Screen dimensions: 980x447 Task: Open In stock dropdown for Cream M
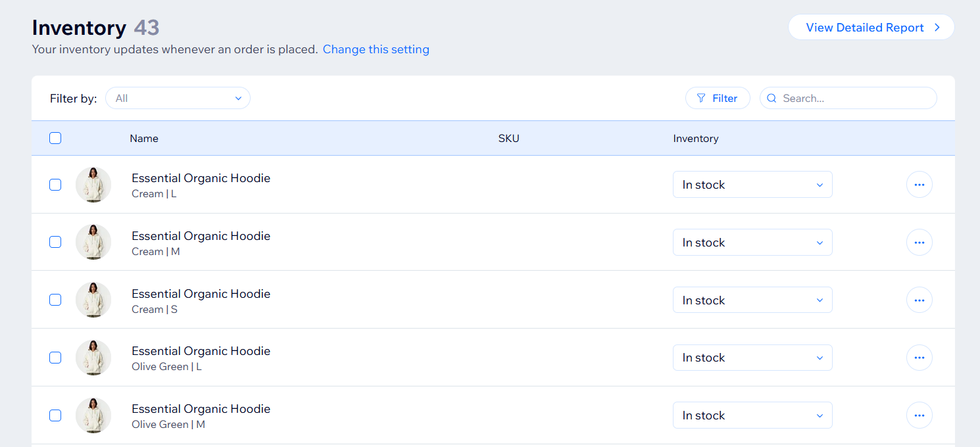coord(752,243)
